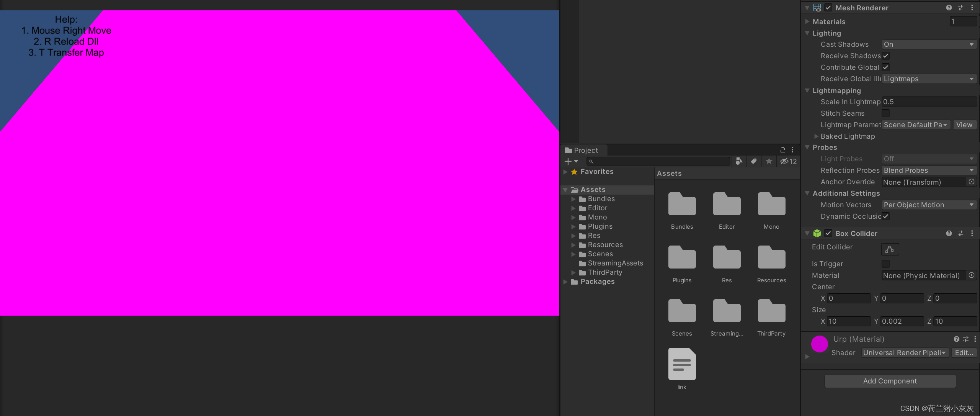
Task: Collapse the Probes section foldout
Action: pos(807,147)
